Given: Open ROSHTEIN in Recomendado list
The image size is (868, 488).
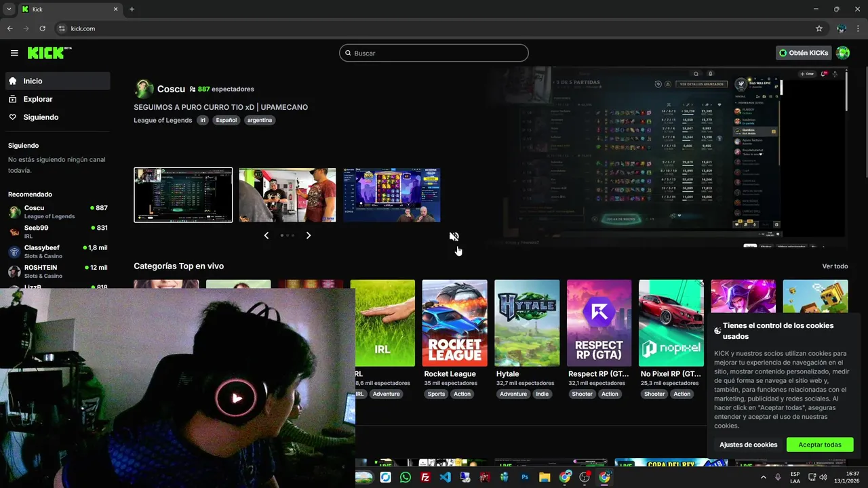Looking at the screenshot, I should (58, 271).
